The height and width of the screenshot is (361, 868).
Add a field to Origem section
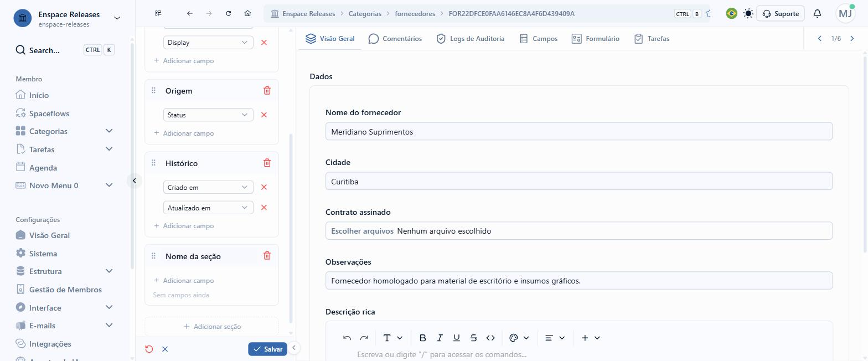click(x=184, y=133)
